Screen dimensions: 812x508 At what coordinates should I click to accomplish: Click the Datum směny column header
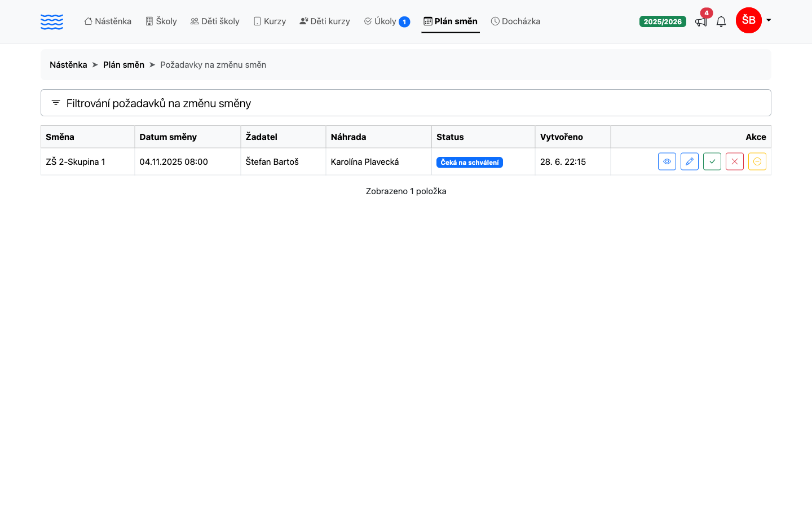click(x=168, y=137)
